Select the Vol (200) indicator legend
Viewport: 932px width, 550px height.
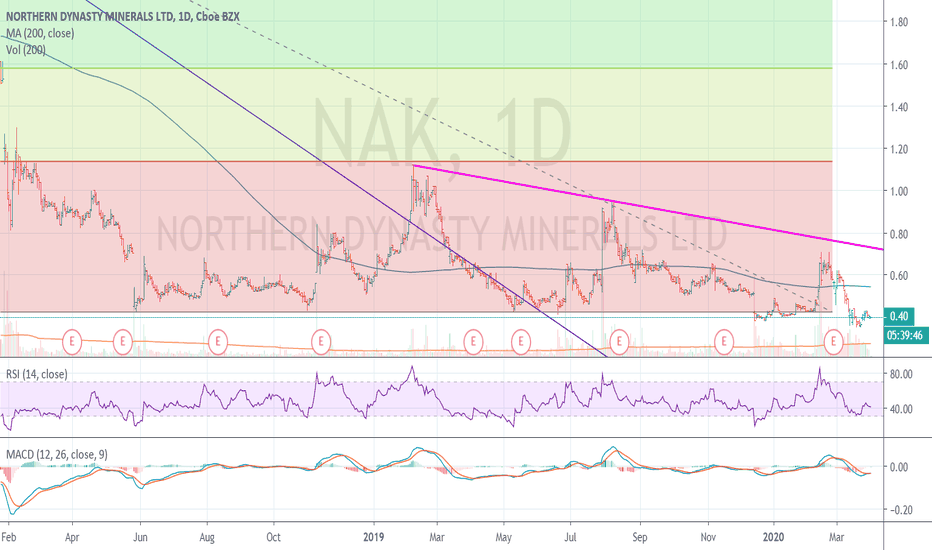[x=26, y=50]
